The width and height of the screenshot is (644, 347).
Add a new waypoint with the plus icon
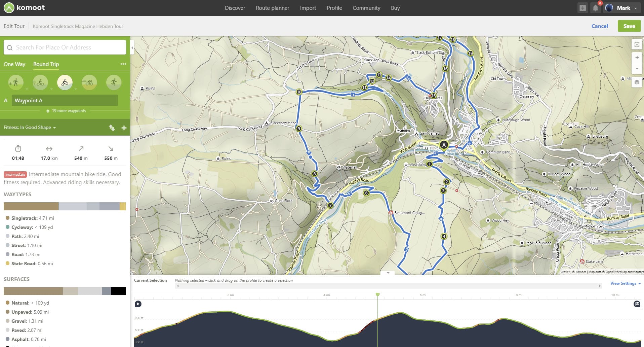(124, 128)
